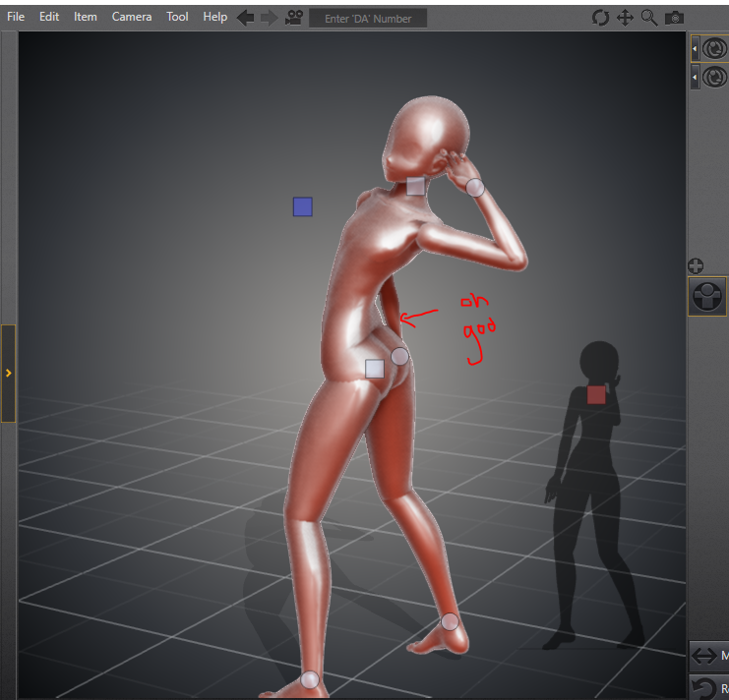Select the blue square control handle

(x=303, y=206)
